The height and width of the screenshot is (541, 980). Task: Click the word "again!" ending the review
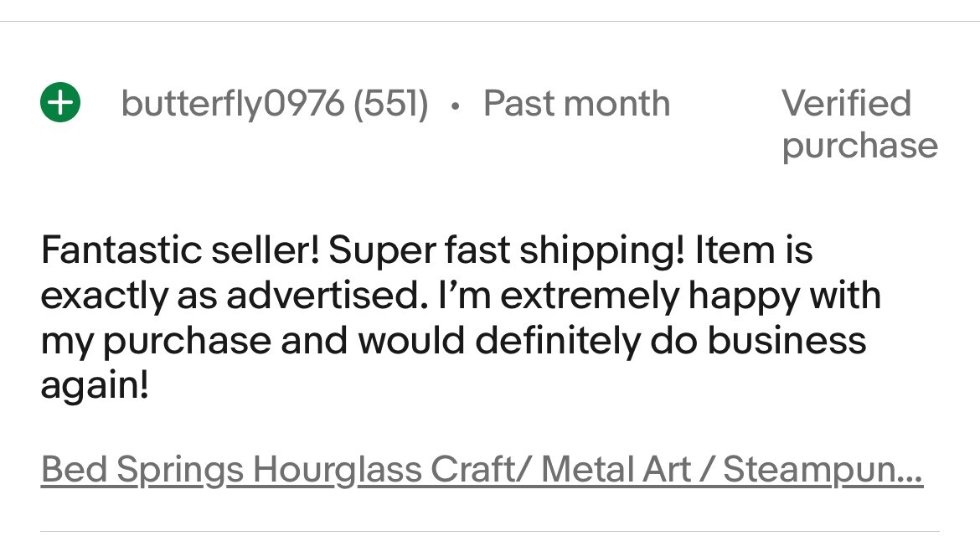(x=95, y=385)
